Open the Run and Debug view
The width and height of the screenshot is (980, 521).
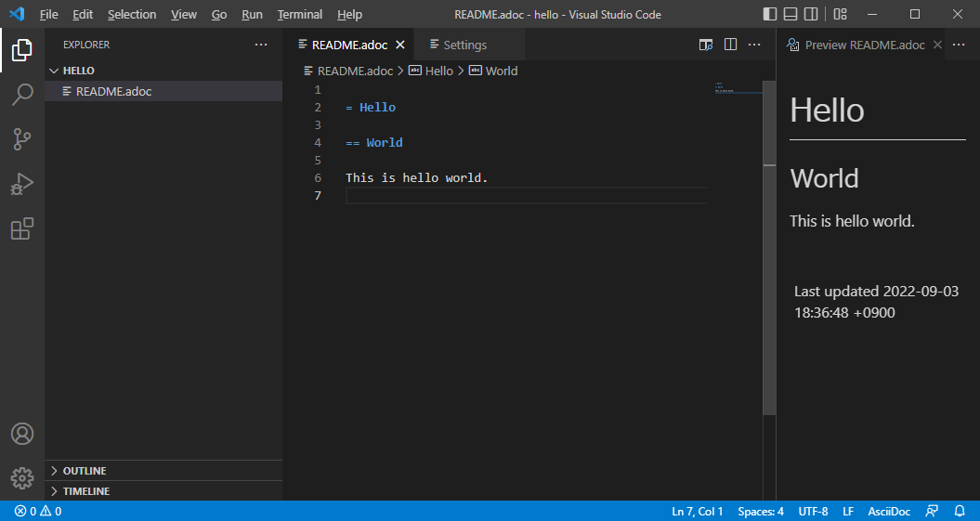[x=22, y=184]
